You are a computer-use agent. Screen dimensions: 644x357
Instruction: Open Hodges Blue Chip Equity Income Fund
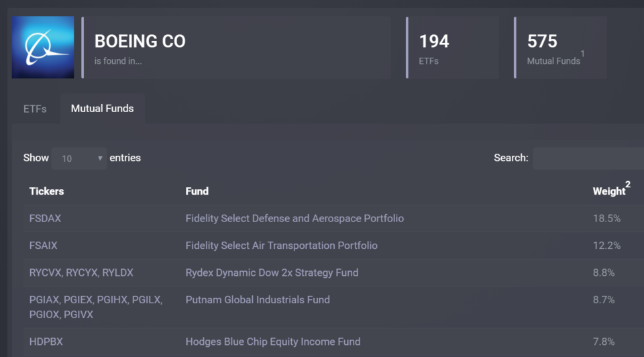[x=273, y=342]
